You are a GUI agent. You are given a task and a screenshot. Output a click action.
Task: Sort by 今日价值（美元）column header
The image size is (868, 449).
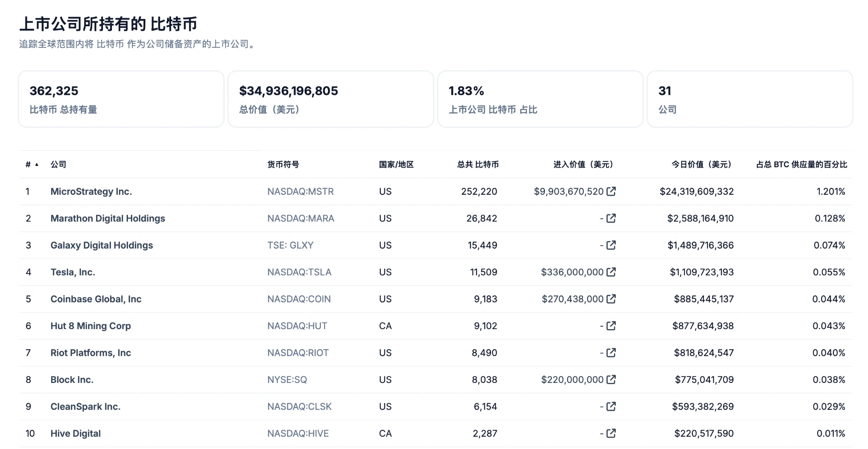pyautogui.click(x=701, y=164)
